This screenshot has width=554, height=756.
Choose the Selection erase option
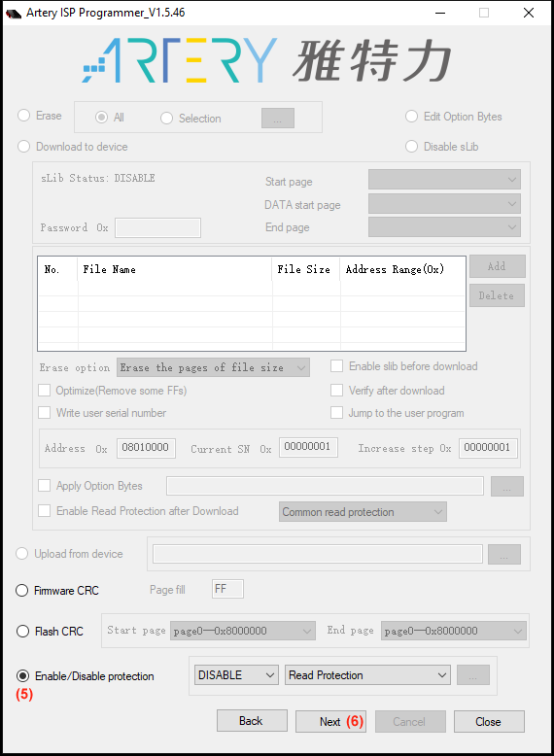166,119
